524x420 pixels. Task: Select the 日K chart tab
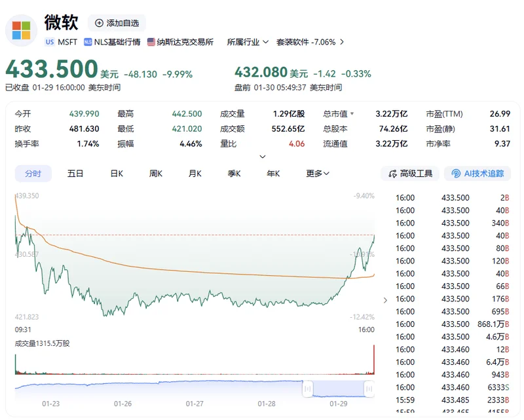coord(117,174)
